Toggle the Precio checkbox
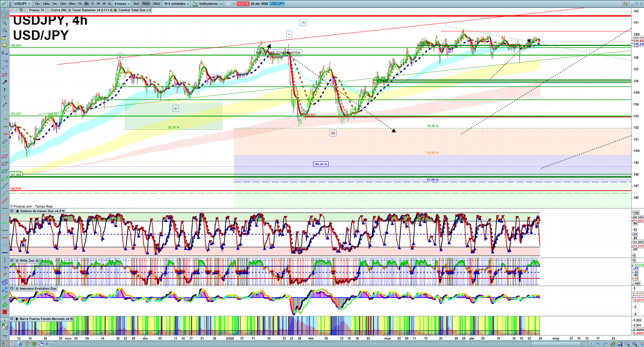 coord(27,10)
